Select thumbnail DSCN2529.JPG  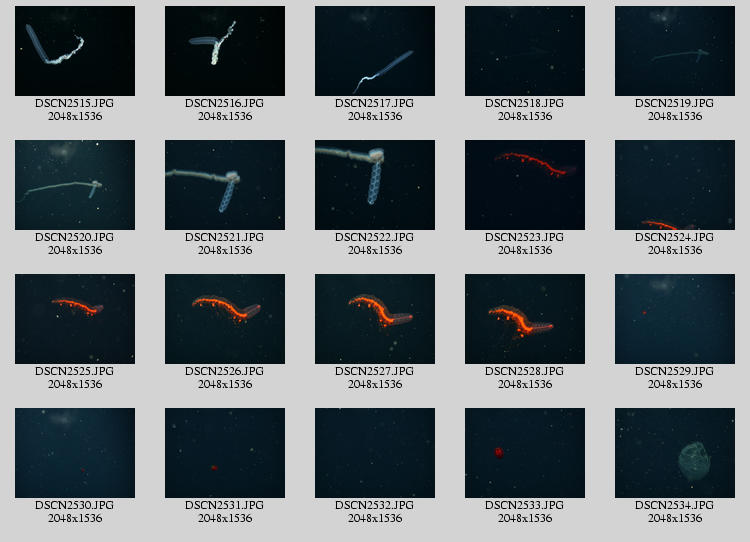point(674,319)
